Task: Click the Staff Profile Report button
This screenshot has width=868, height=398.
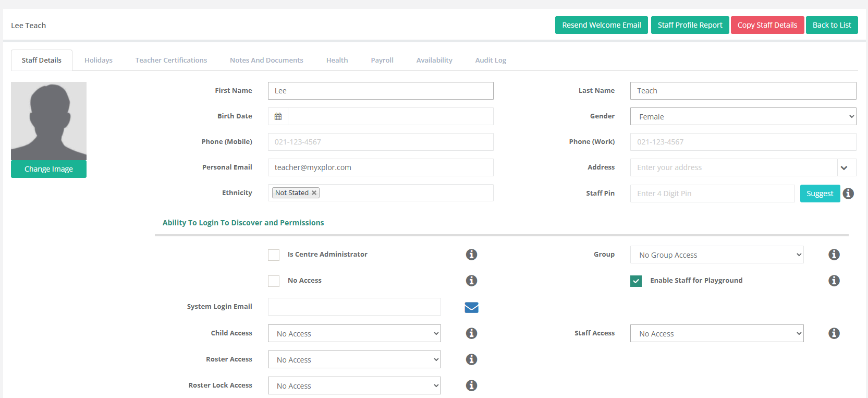Action: (x=690, y=25)
